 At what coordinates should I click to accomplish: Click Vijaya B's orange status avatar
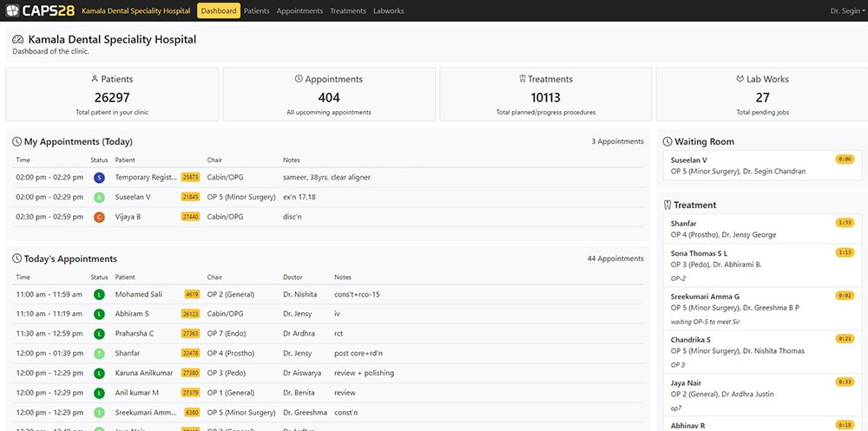coord(99,217)
